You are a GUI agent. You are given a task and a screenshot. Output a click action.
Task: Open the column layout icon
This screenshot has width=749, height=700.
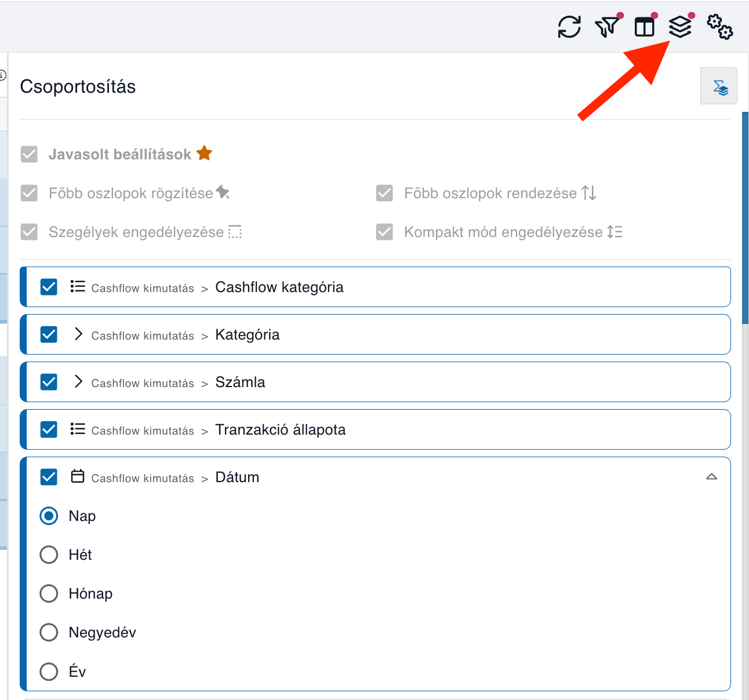pyautogui.click(x=645, y=27)
